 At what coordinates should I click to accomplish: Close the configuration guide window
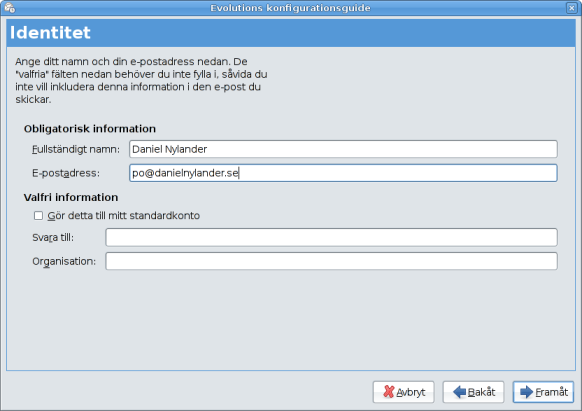coord(572,7)
